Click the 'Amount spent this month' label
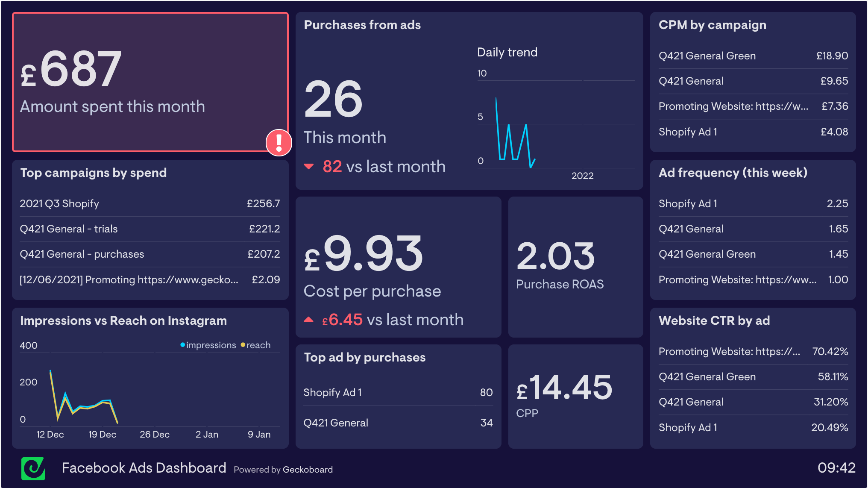The height and width of the screenshot is (488, 868). point(112,107)
